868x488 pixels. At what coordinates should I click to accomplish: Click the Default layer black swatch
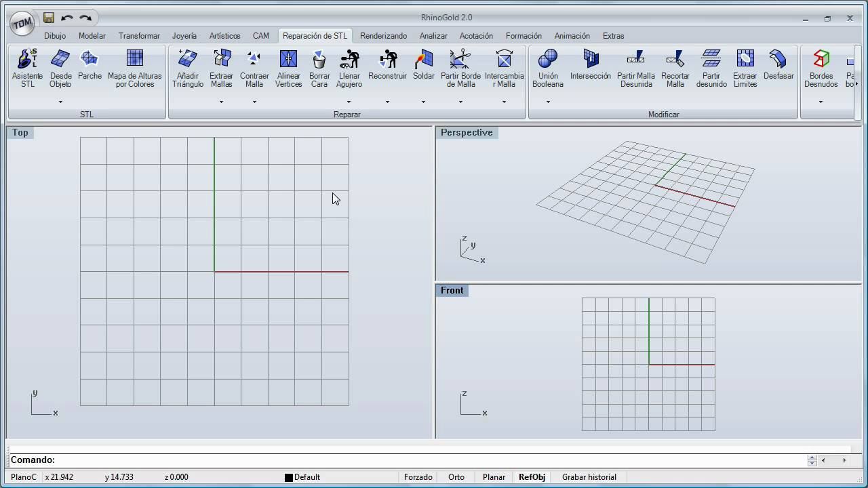pos(288,478)
